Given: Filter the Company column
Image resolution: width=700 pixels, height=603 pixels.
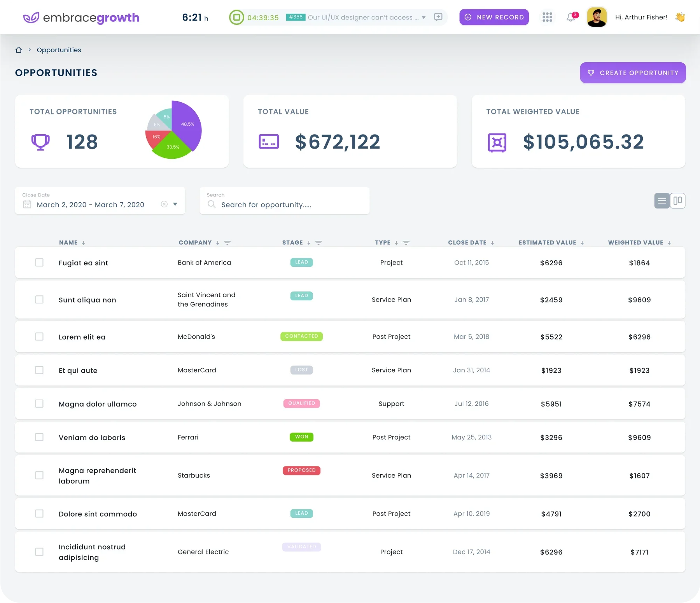Looking at the screenshot, I should point(227,243).
